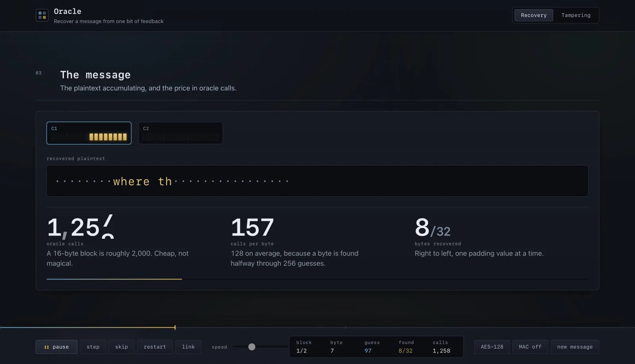Advance one step with the step button

point(93,347)
